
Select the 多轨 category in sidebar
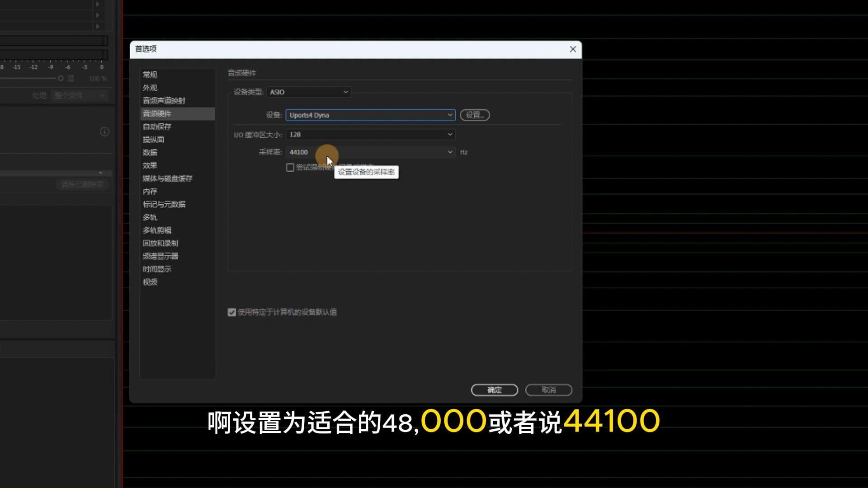pyautogui.click(x=150, y=217)
